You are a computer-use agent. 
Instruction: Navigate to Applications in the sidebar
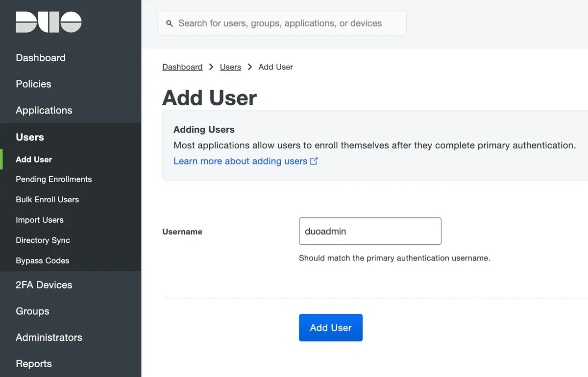[44, 110]
